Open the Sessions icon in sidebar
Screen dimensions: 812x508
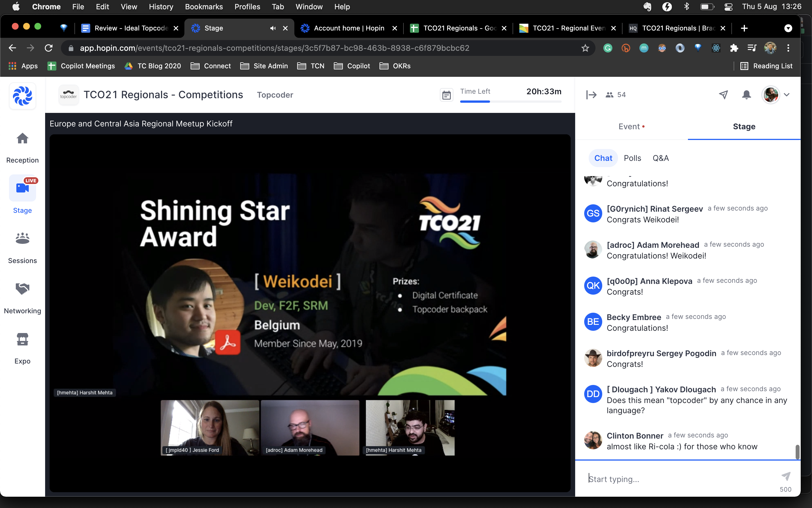click(x=23, y=238)
